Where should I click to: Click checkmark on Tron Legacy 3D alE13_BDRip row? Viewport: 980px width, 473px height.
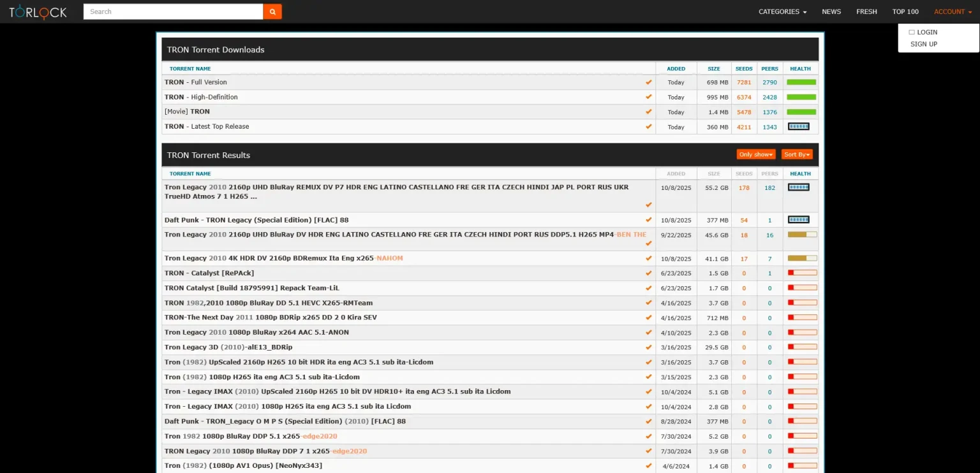649,347
